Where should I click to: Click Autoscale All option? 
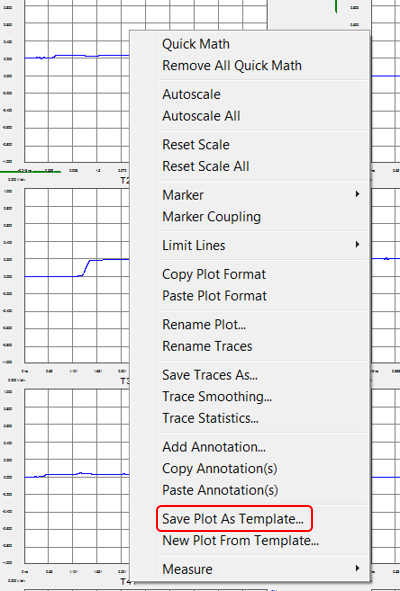click(201, 116)
